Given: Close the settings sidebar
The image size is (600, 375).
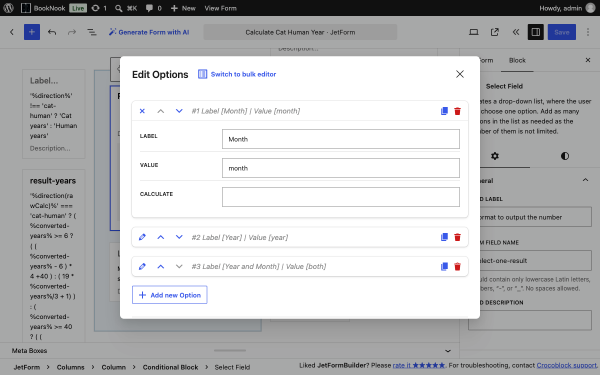Looking at the screenshot, I should coord(588,60).
